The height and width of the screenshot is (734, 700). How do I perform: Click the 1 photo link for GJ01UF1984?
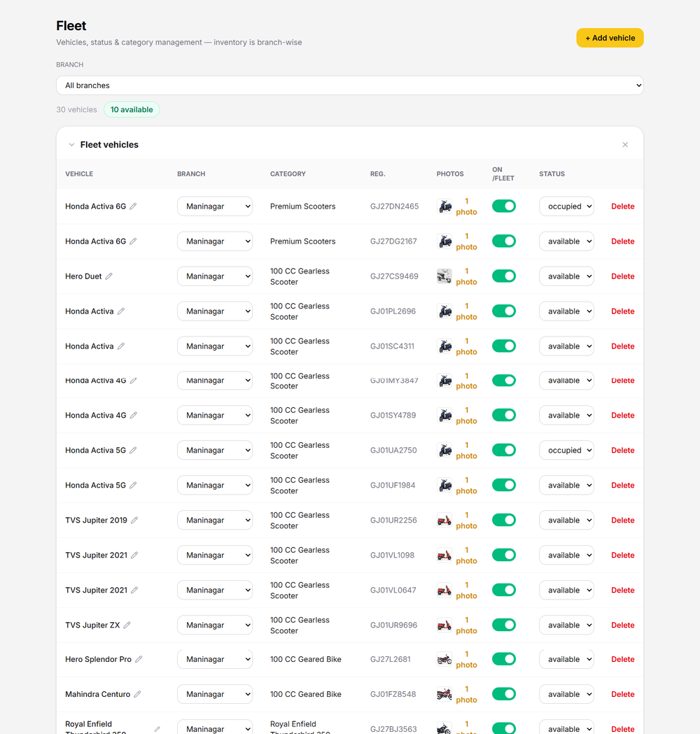click(x=466, y=486)
